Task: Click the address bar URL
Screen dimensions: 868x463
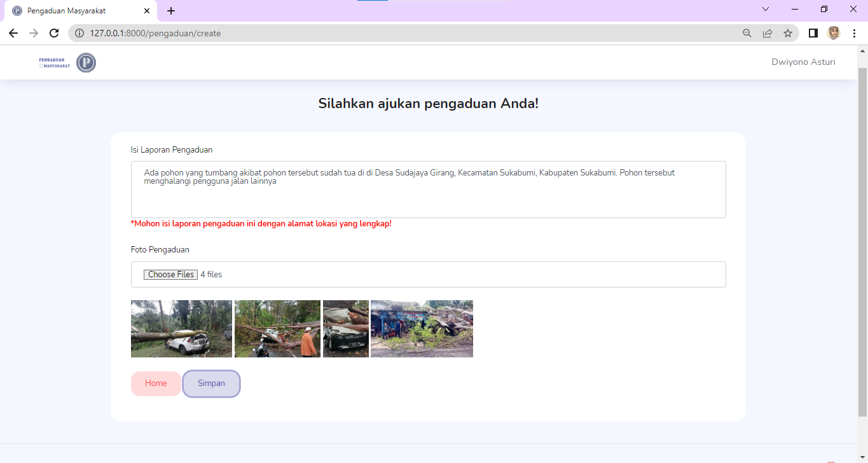Action: (155, 33)
